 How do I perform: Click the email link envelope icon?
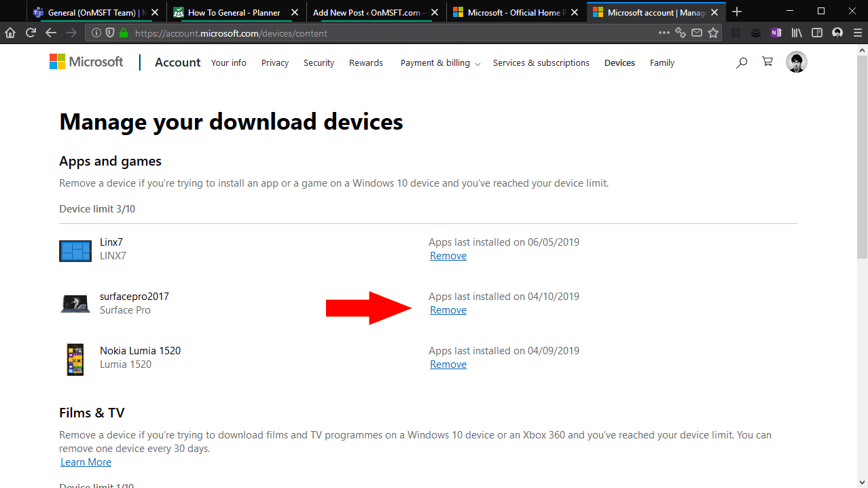[x=697, y=33]
